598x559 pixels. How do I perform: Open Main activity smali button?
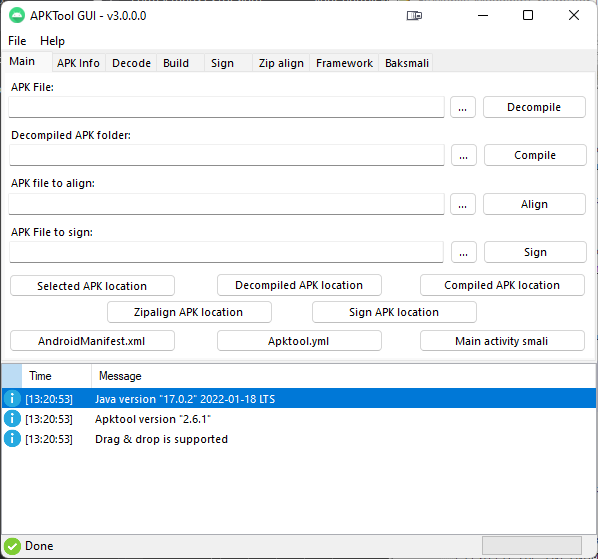[x=502, y=341]
